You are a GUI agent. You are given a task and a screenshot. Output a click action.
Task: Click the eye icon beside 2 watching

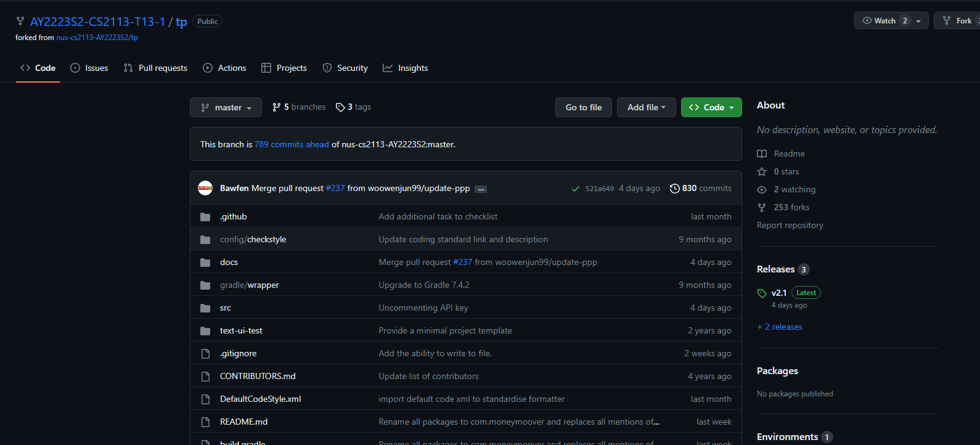(762, 190)
